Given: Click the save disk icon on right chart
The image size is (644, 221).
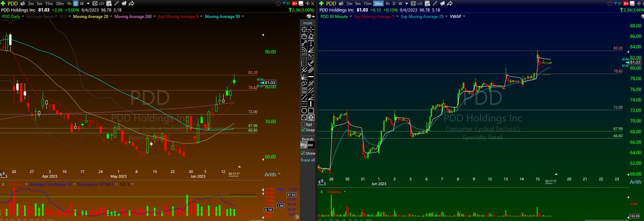Looking at the screenshot, I should pos(632,4).
